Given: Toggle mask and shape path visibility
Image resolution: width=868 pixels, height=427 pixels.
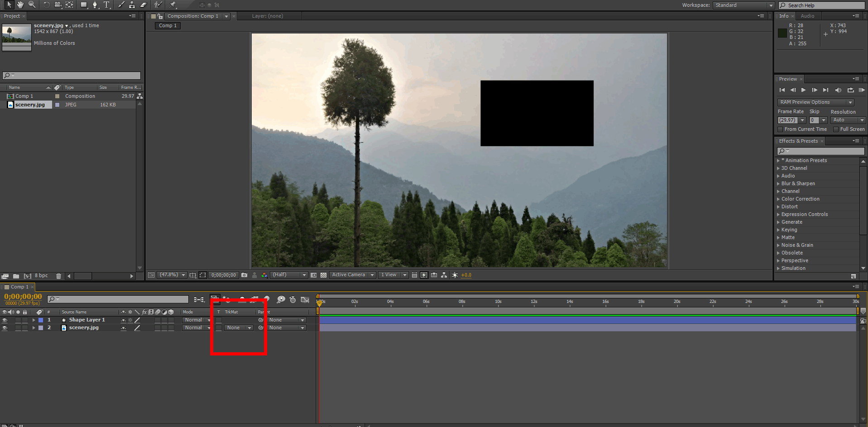Looking at the screenshot, I should 203,275.
